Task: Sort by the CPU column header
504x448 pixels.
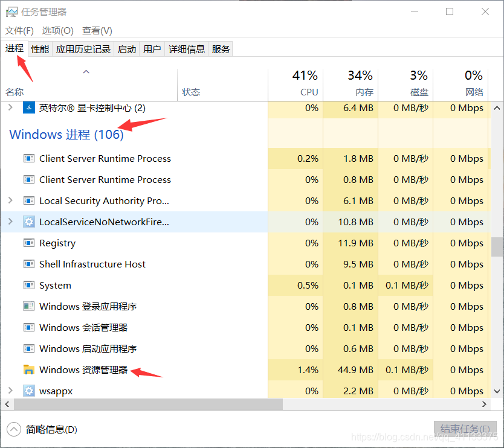Action: point(296,85)
